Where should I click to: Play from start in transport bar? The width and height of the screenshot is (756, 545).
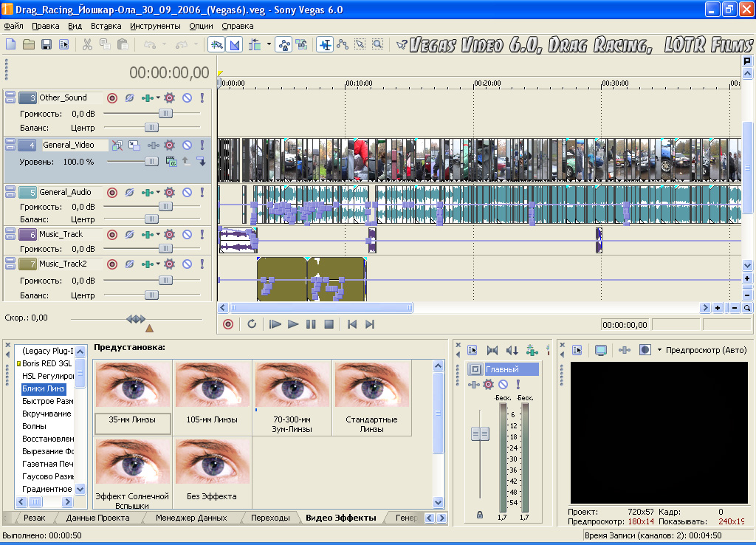(275, 324)
